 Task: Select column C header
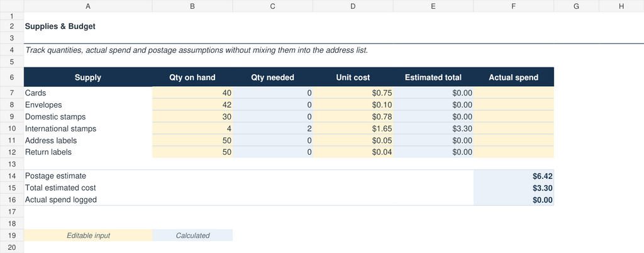[273, 6]
